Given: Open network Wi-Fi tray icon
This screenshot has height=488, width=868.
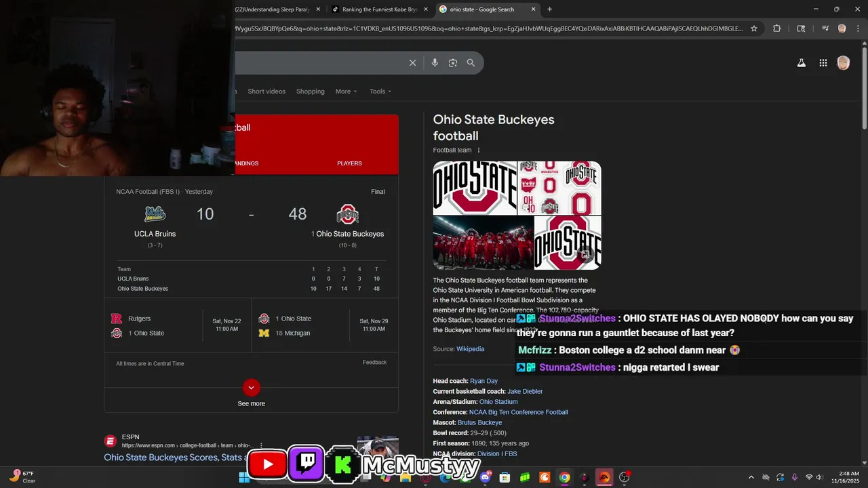Looking at the screenshot, I should click(x=808, y=477).
